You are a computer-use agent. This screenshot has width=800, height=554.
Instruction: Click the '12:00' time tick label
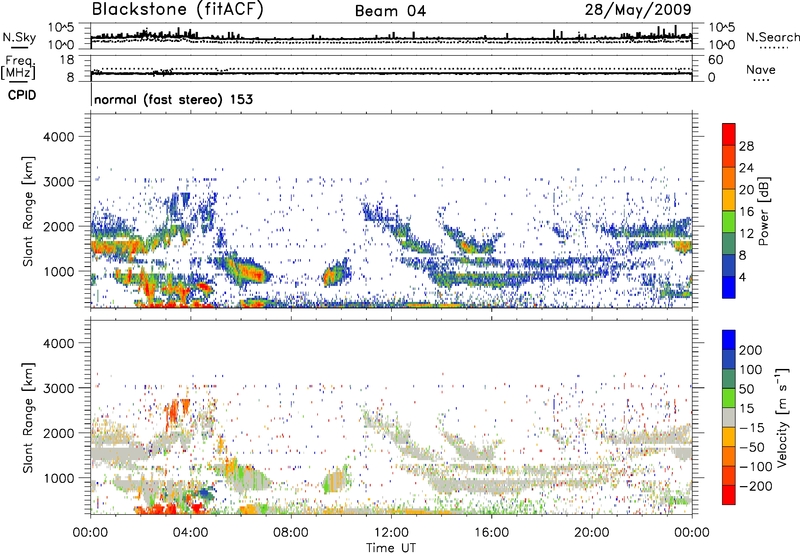coord(391,533)
